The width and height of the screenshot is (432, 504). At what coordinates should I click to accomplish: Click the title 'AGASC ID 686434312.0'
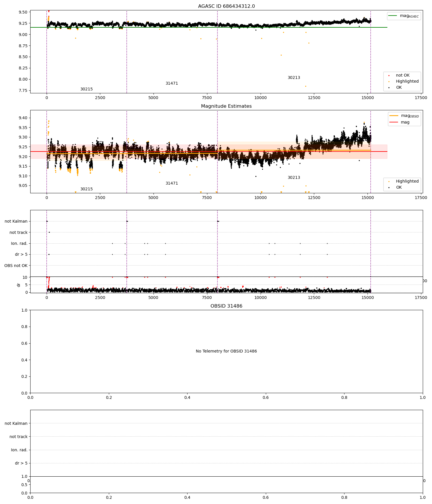click(226, 6)
